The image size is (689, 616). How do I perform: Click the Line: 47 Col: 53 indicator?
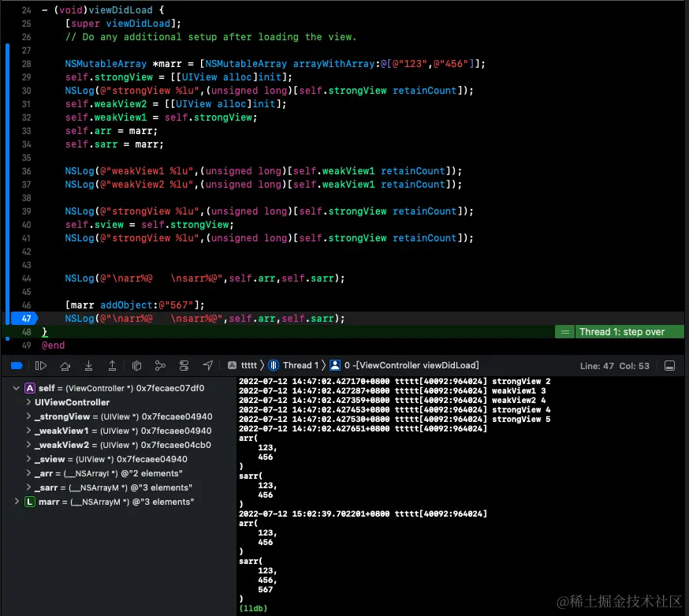(x=614, y=366)
